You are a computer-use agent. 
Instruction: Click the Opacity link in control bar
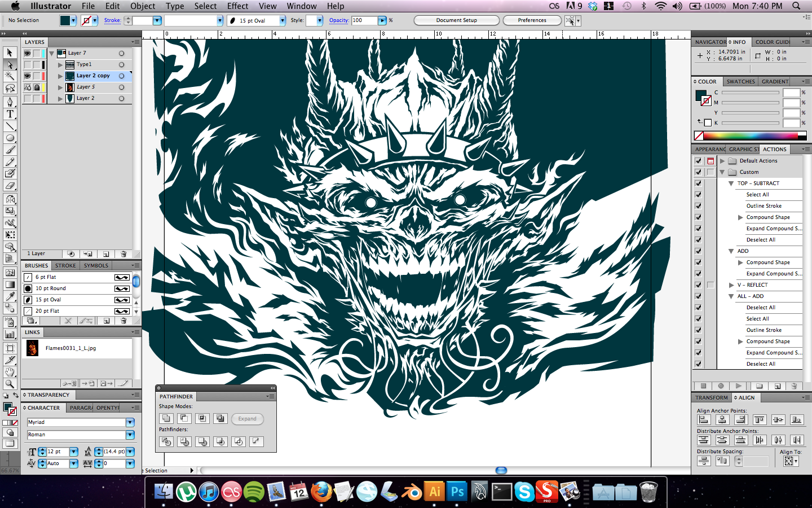(339, 20)
